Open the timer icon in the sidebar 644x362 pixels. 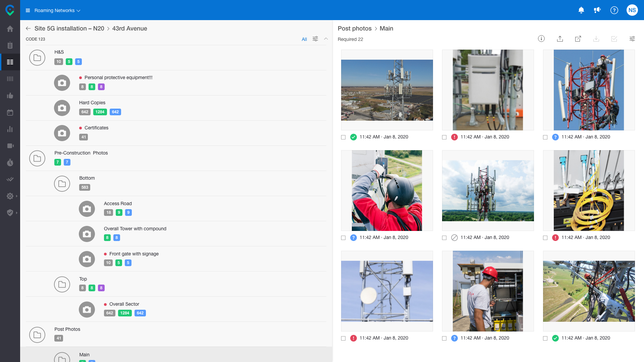coord(10,163)
